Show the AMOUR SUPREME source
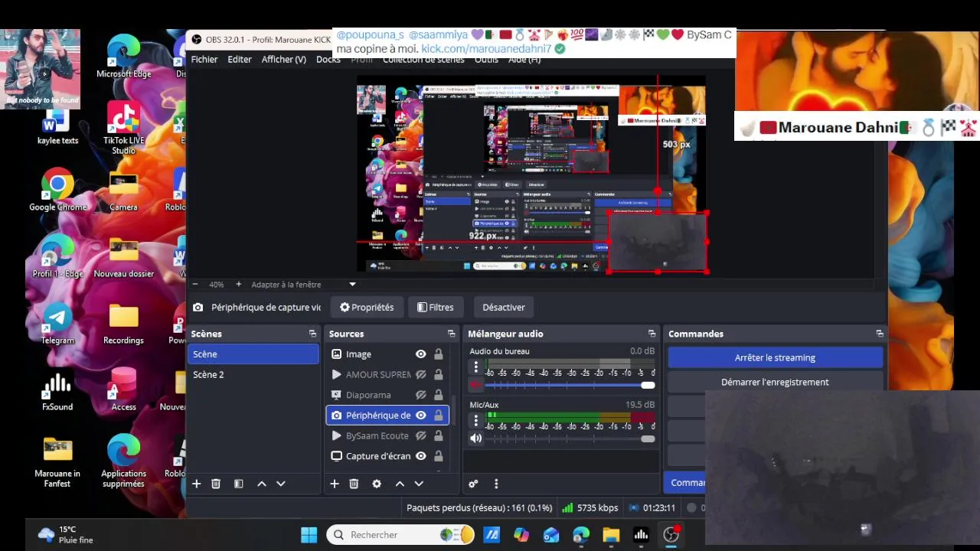The image size is (980, 551). click(x=420, y=375)
